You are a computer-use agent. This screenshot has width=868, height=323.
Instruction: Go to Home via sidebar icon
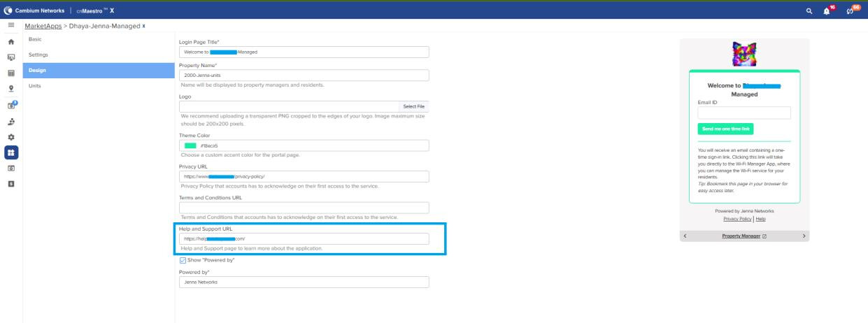11,42
